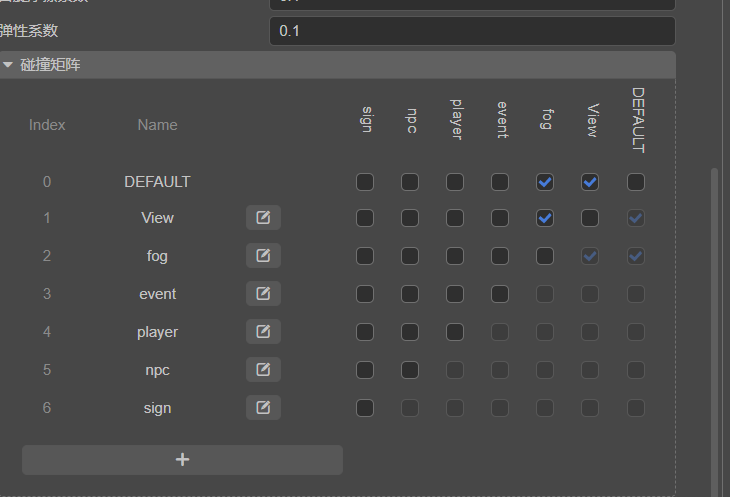Image resolution: width=730 pixels, height=497 pixels.
Task: Enable sign row sign collision checkbox
Action: click(365, 408)
